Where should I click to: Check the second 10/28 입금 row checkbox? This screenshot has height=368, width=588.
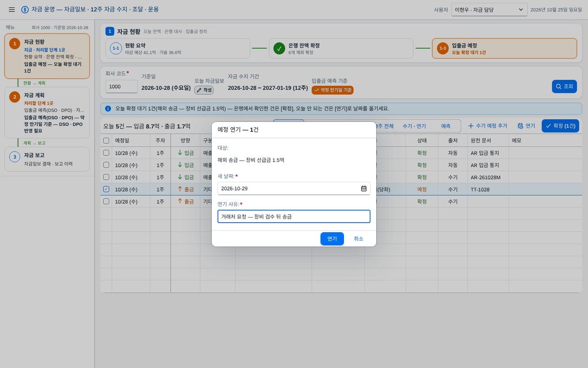106,165
